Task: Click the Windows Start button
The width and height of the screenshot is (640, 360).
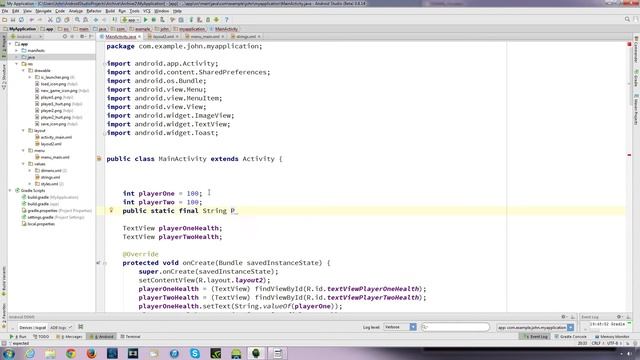Action: 9,353
